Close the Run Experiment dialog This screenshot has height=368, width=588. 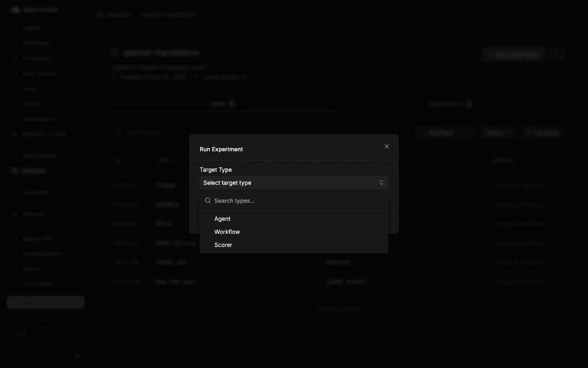386,146
